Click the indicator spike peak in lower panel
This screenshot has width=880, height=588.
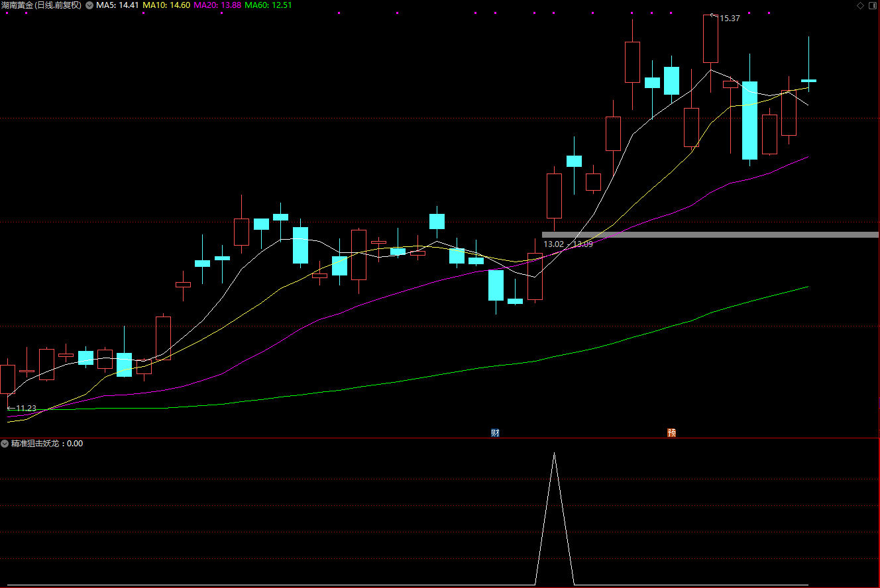coord(554,453)
